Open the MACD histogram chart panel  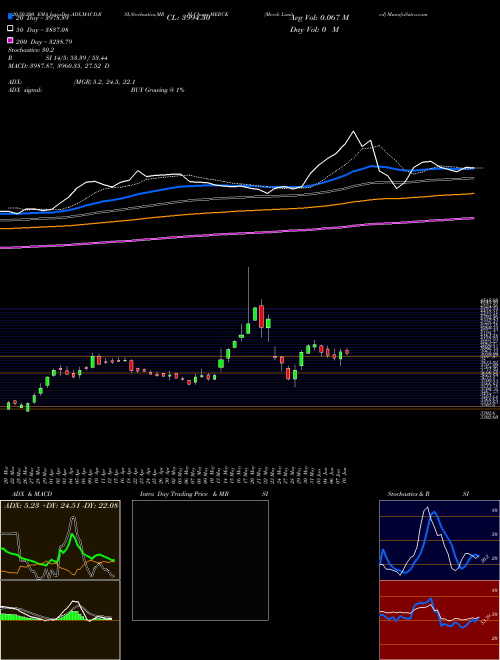point(60,620)
